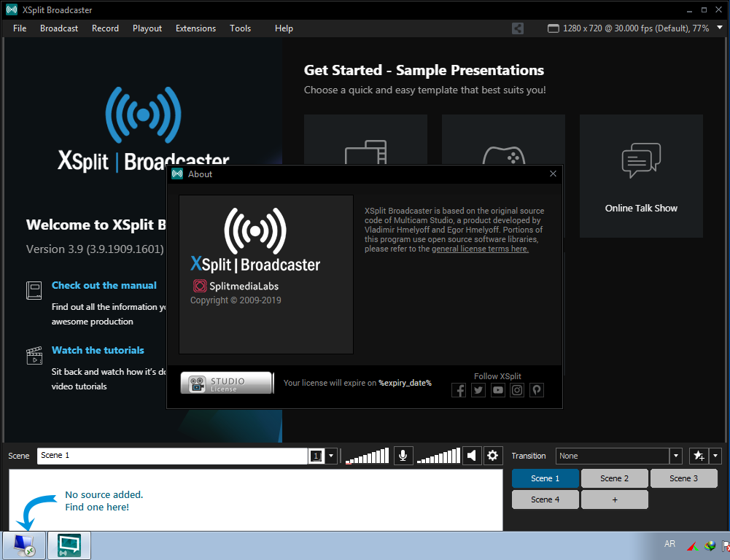Expand the star button dropdown arrow

[x=715, y=456]
